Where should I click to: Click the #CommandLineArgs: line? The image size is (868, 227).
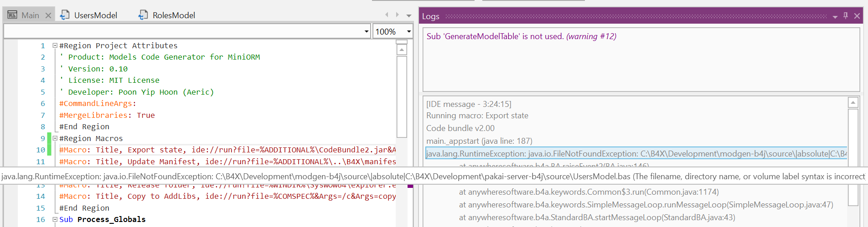pos(98,103)
